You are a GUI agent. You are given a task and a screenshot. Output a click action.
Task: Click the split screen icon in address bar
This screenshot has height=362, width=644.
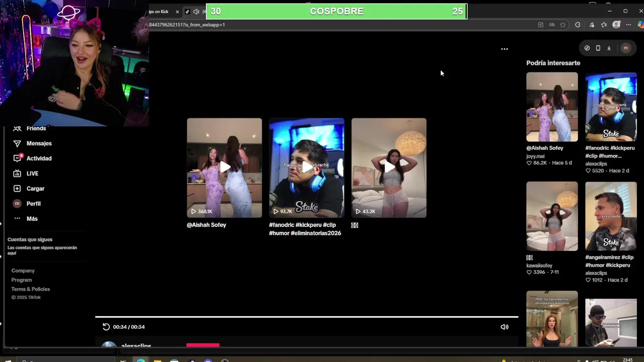(541, 25)
